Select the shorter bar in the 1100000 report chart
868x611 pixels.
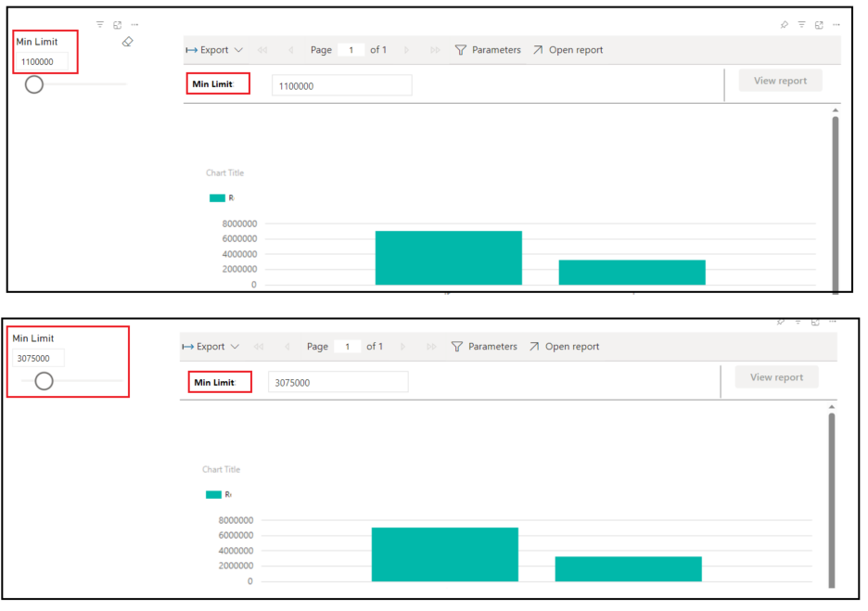tap(632, 273)
